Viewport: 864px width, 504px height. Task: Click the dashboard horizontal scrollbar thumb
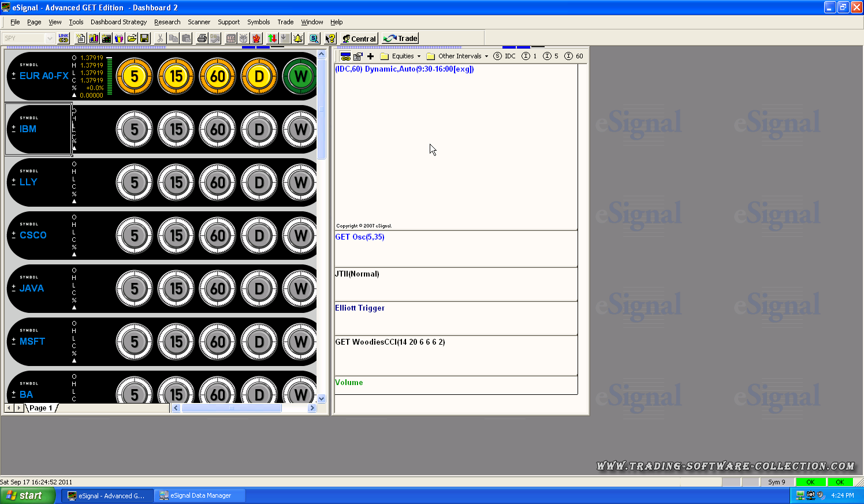231,408
